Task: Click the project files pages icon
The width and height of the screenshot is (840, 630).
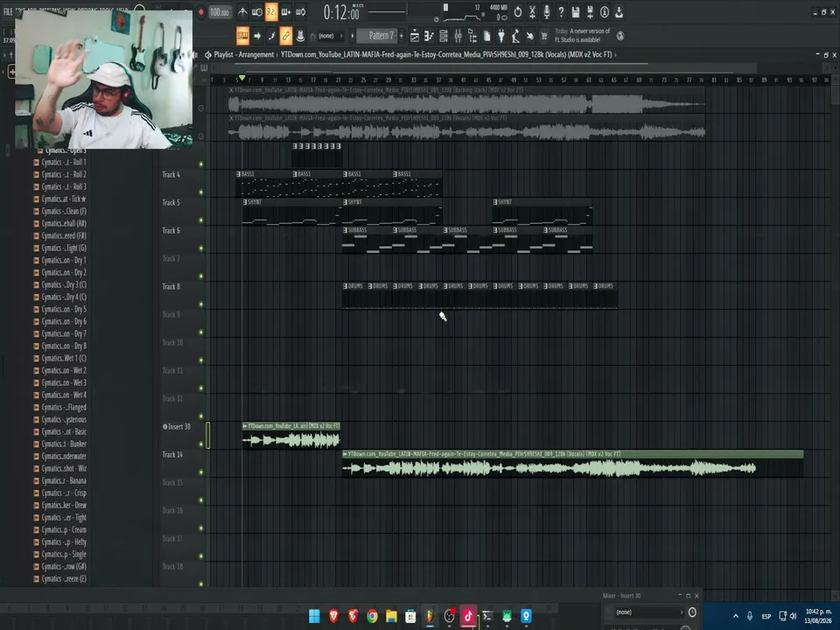Action: click(x=487, y=36)
